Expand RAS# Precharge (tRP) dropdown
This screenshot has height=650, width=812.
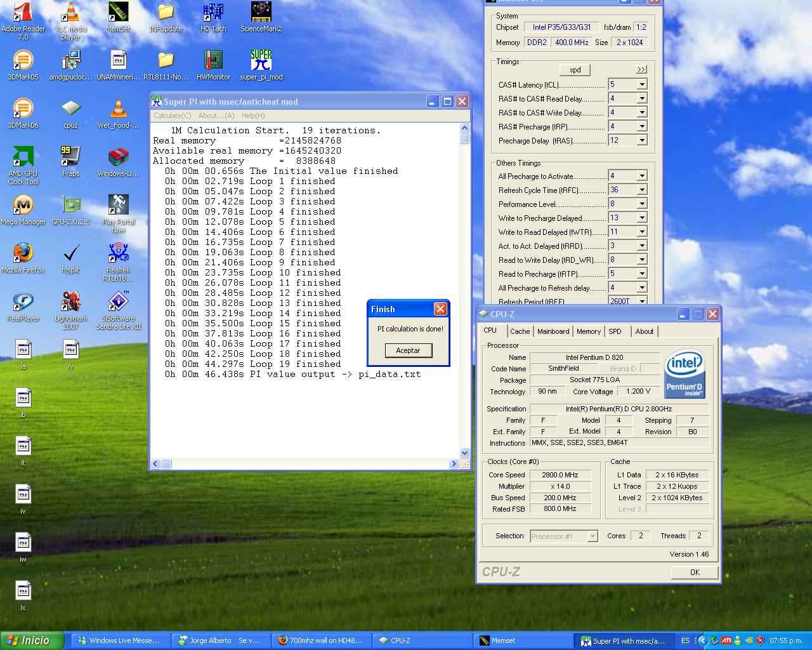click(x=642, y=126)
